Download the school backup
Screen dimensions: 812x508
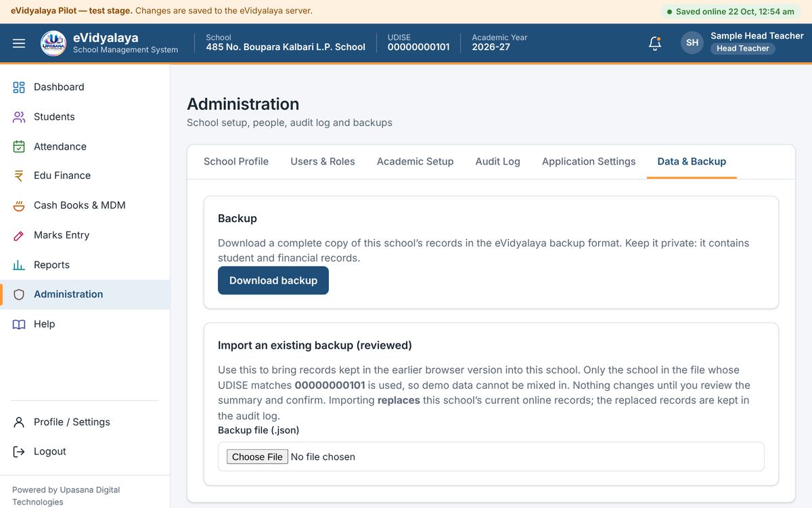click(x=273, y=280)
